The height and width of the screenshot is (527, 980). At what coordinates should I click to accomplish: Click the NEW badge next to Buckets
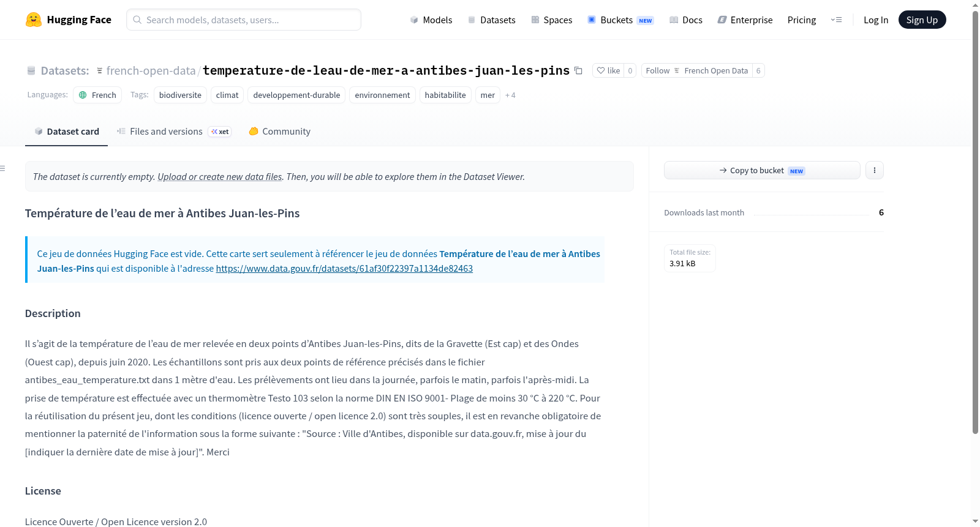click(x=646, y=21)
